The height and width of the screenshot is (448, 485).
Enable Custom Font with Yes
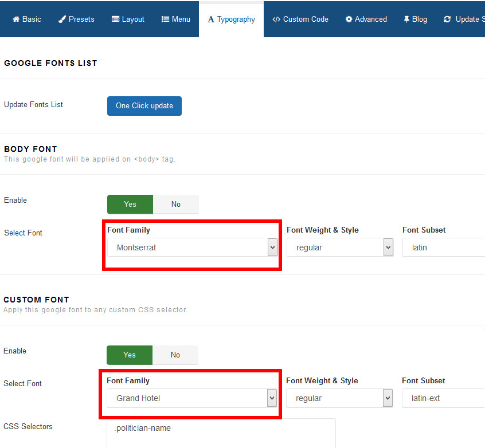tap(130, 355)
